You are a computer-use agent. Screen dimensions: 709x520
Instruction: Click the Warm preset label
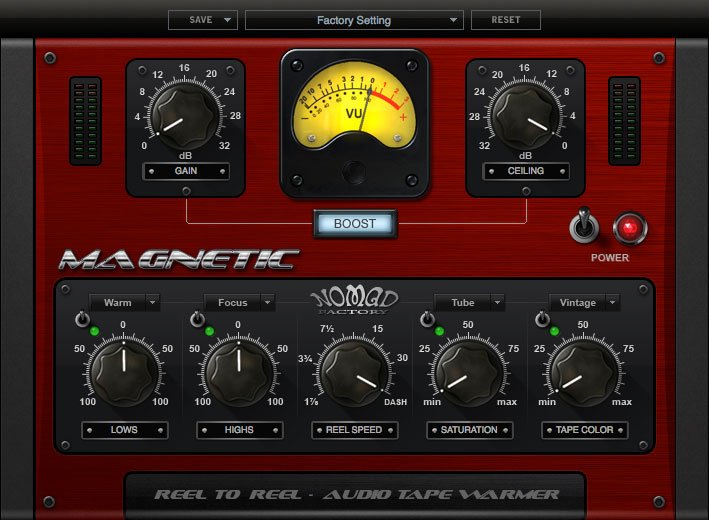118,303
